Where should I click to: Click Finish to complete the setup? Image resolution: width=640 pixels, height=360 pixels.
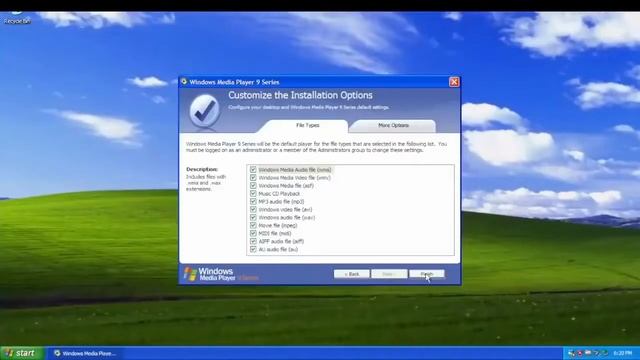(x=427, y=274)
